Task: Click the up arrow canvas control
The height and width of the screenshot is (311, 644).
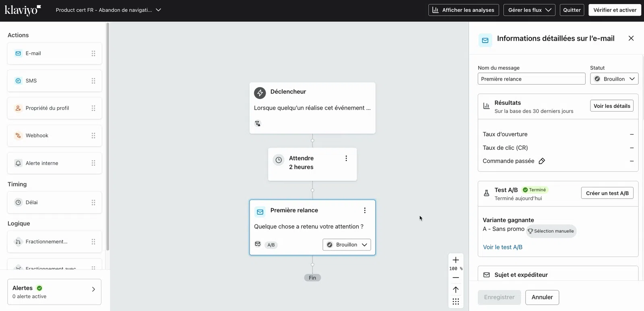Action: click(456, 290)
